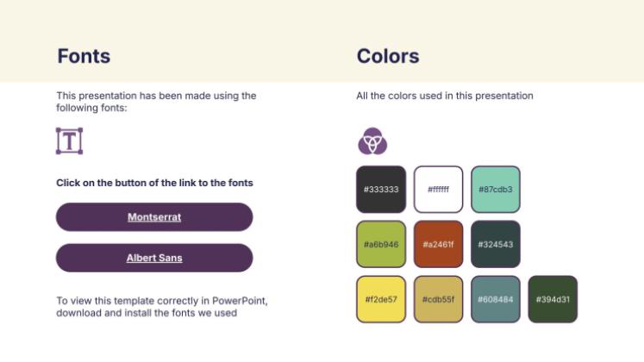This screenshot has width=644, height=362.
Task: Click the PowerPoint font install note text
Action: (x=161, y=307)
